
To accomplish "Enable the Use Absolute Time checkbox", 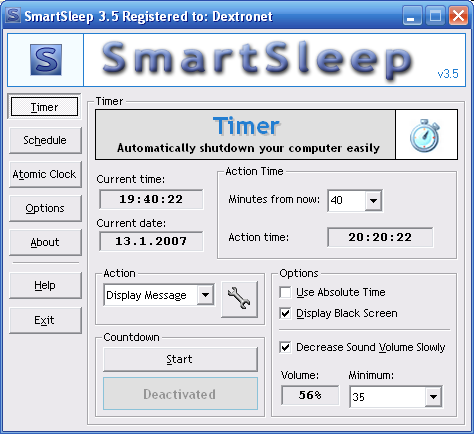I will [x=285, y=292].
